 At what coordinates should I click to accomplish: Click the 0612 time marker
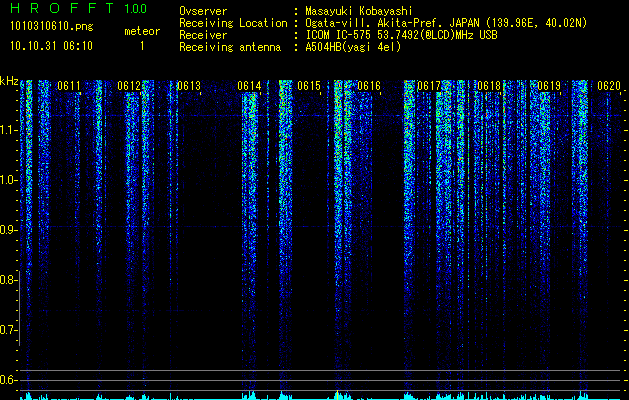pos(129,86)
